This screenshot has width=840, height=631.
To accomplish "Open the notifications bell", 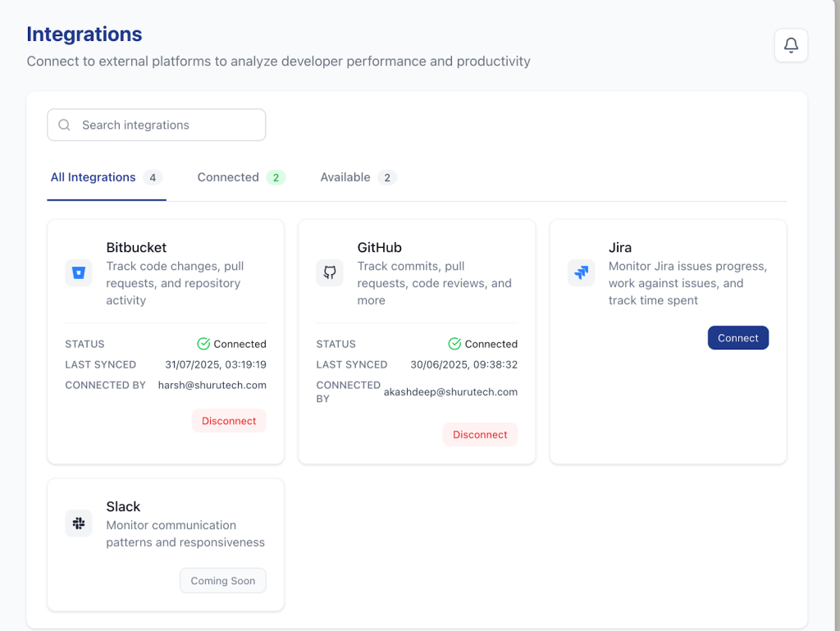I will (x=791, y=45).
